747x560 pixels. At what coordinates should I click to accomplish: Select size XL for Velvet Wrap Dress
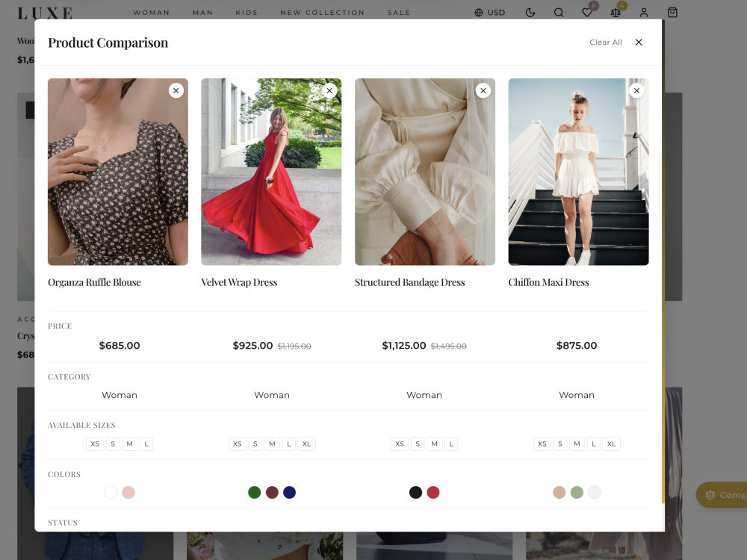pos(307,444)
